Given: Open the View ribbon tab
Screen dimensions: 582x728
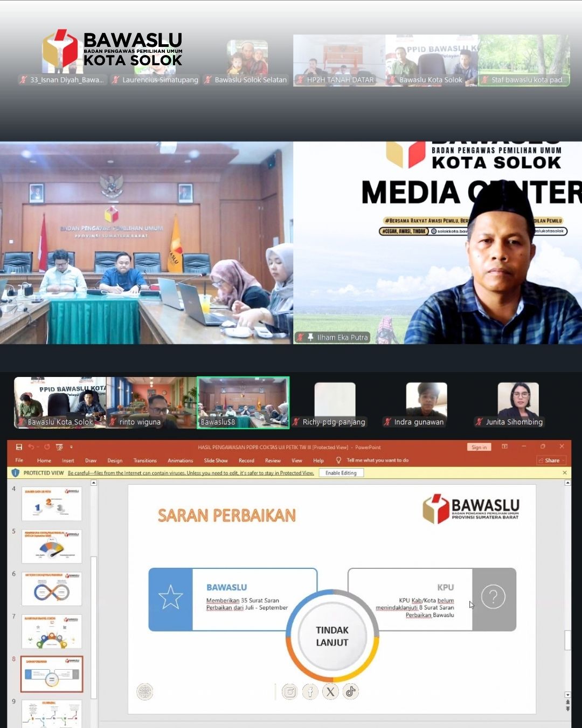Looking at the screenshot, I should (297, 461).
